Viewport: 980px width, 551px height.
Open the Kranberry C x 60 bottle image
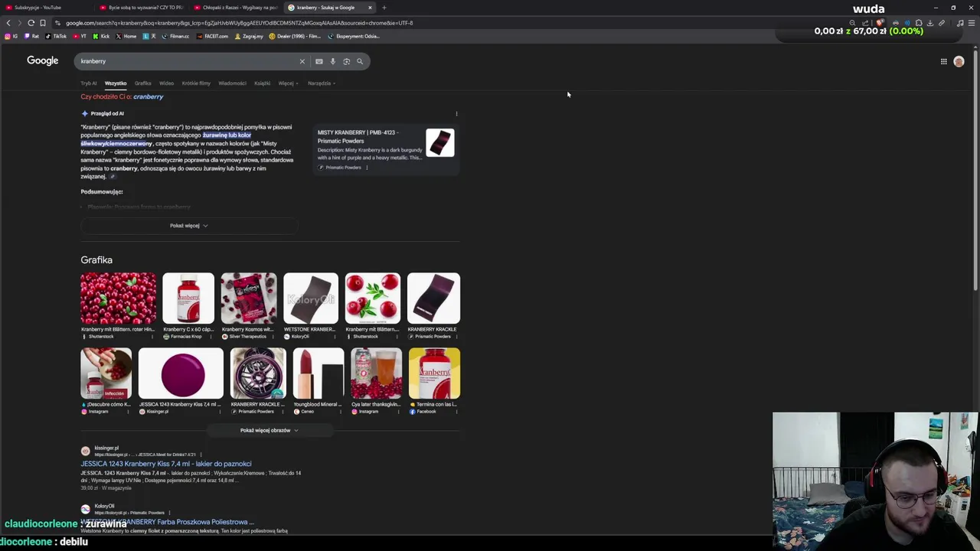tap(188, 298)
